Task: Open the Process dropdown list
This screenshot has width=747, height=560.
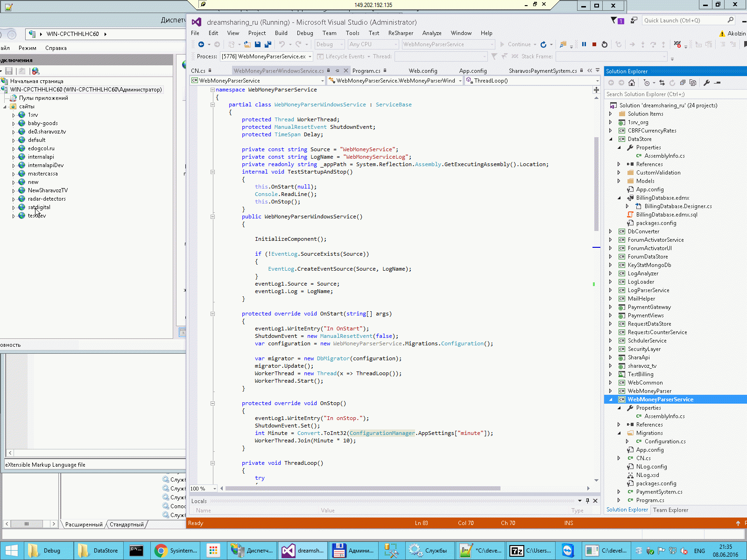Action: tap(310, 56)
